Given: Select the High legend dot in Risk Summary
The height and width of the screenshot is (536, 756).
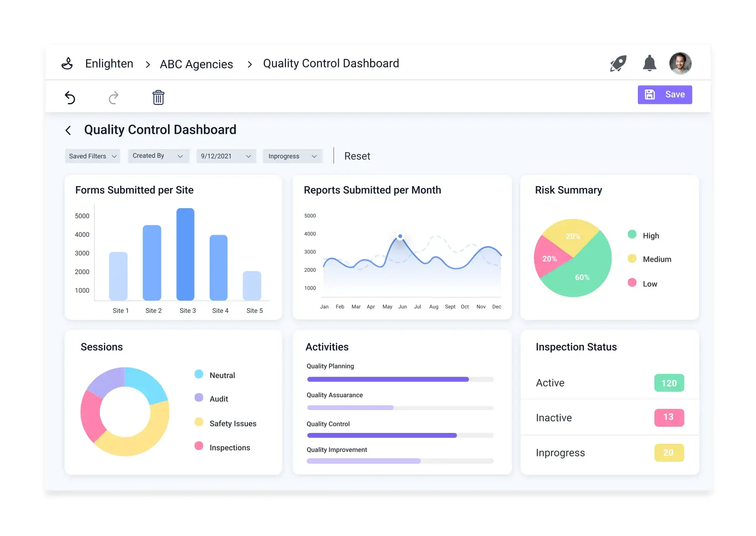Looking at the screenshot, I should coord(632,235).
